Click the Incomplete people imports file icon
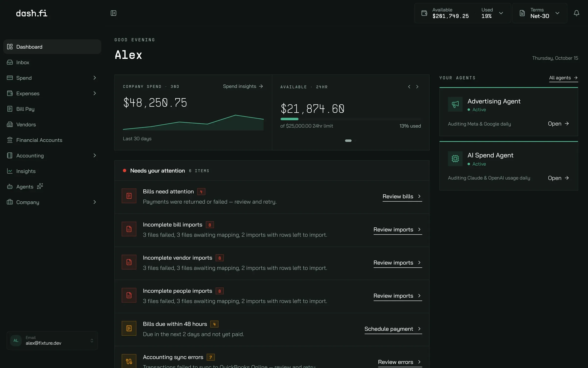The image size is (588, 368). (x=129, y=295)
